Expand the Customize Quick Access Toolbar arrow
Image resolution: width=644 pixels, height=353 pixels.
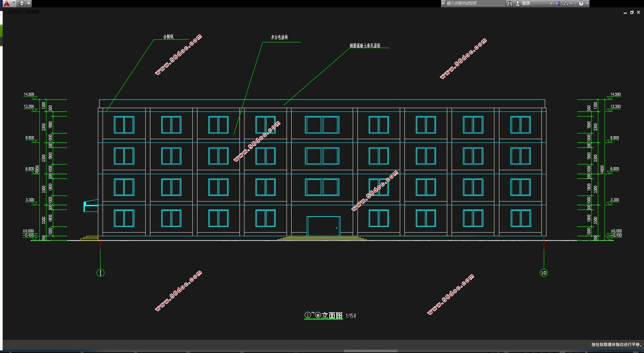(x=29, y=3)
